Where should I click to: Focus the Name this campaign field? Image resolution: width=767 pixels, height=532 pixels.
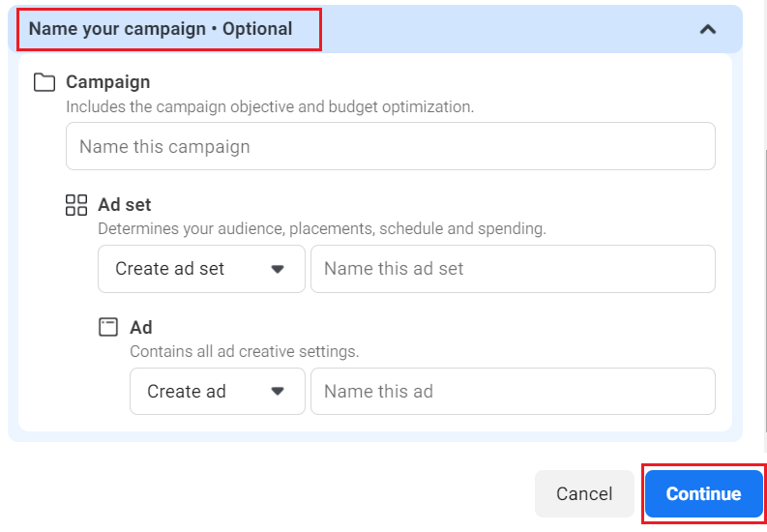point(391,146)
